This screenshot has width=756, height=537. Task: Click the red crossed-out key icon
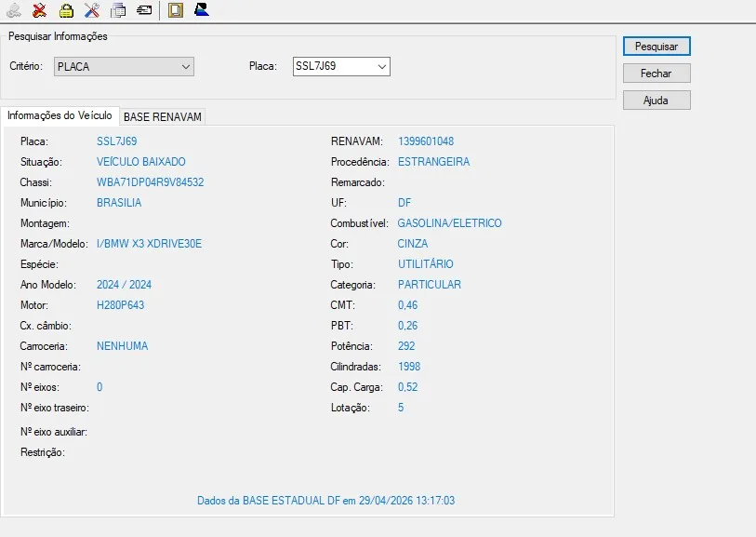tap(40, 10)
